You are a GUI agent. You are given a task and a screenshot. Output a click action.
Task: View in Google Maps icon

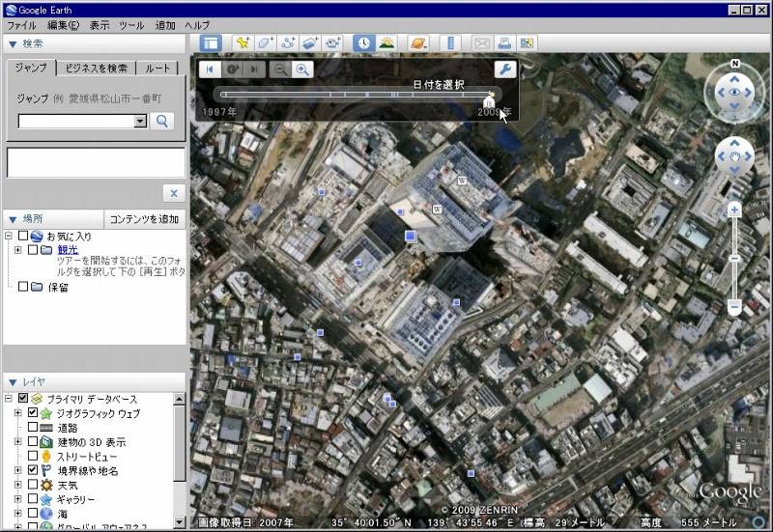pos(527,43)
